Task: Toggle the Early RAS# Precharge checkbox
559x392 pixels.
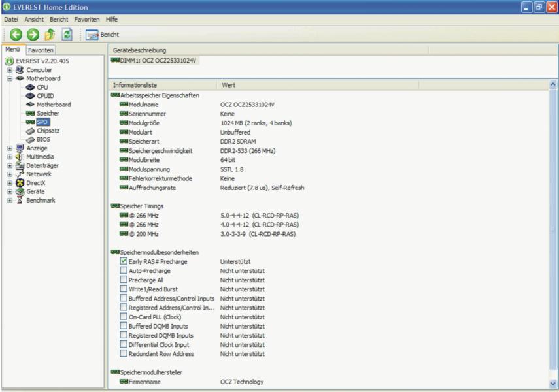Action: 124,261
